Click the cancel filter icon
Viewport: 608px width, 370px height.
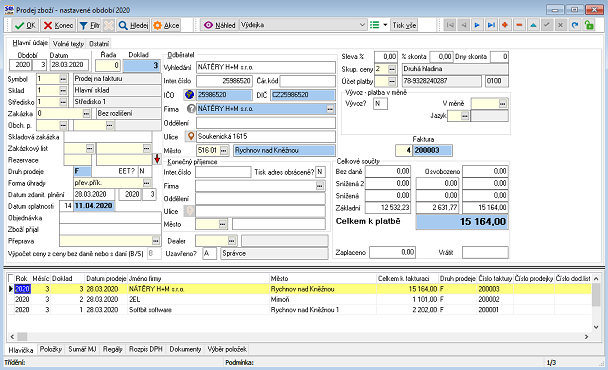109,25
